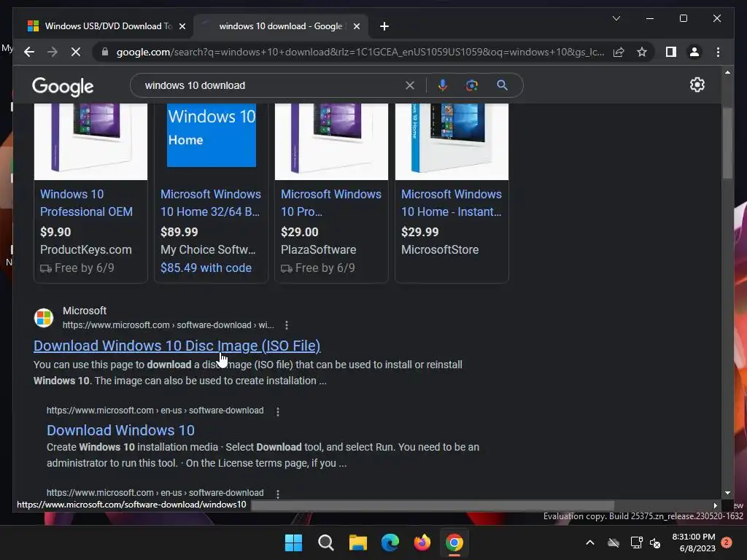Open notification badge in system tray
Screen dimensions: 747x560
727,542
